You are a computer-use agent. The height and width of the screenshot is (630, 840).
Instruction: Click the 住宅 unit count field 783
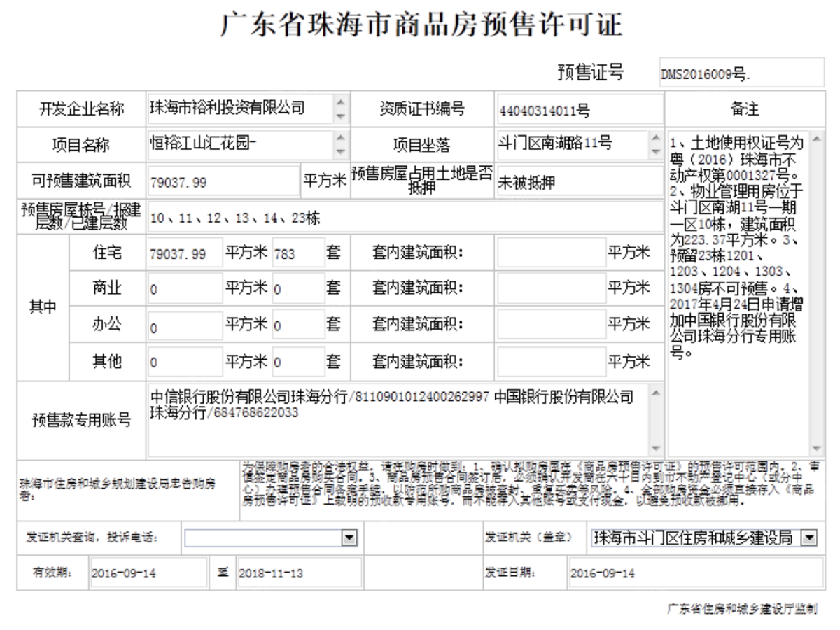(298, 254)
